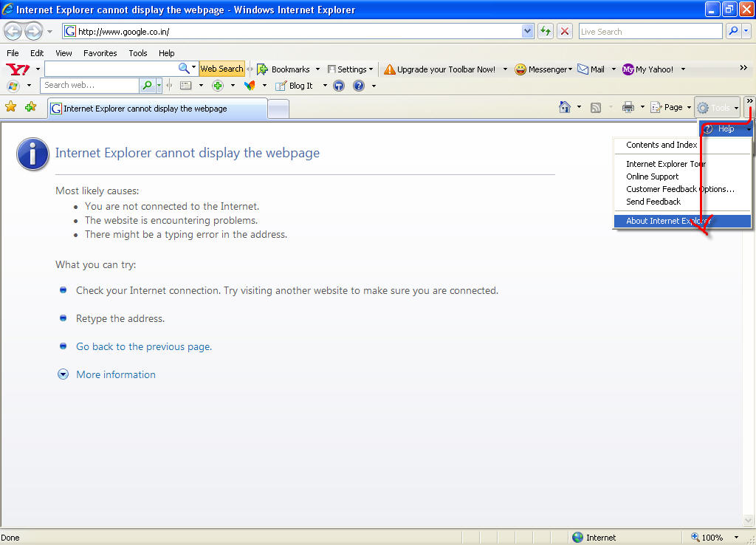Click Go back to the previous page link
The width and height of the screenshot is (756, 545).
pos(144,346)
